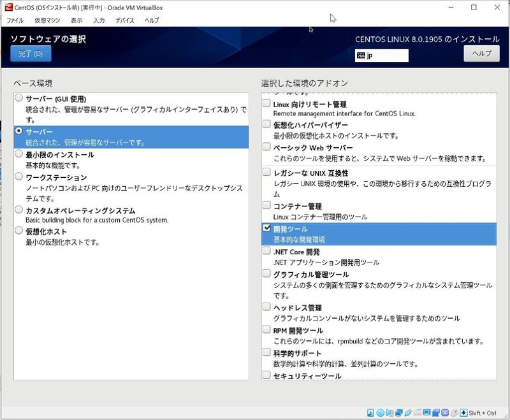Viewport: 510px width, 420px height.
Task: Click the keyboard icon beside jp
Action: 361,55
